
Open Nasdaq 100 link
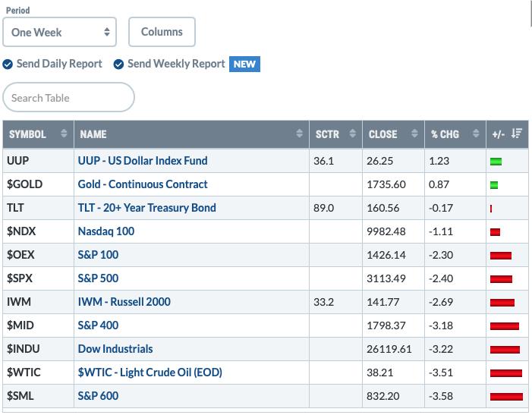pos(105,231)
